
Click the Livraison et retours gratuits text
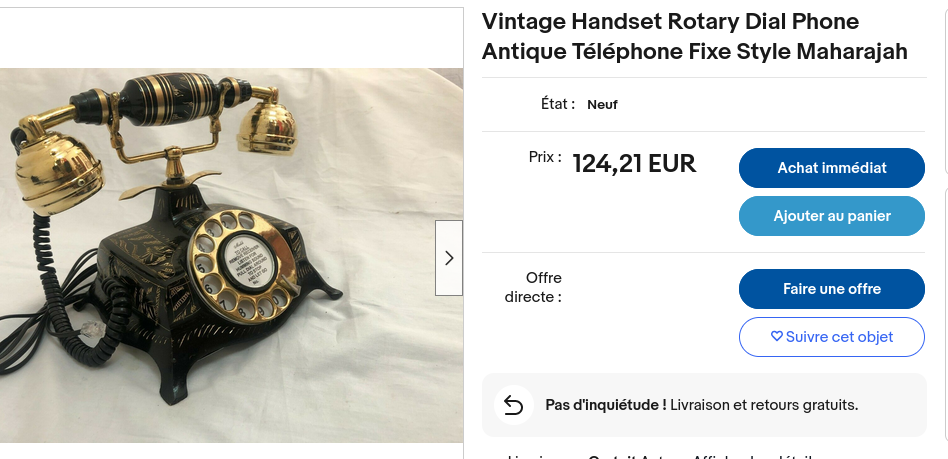[x=764, y=405]
